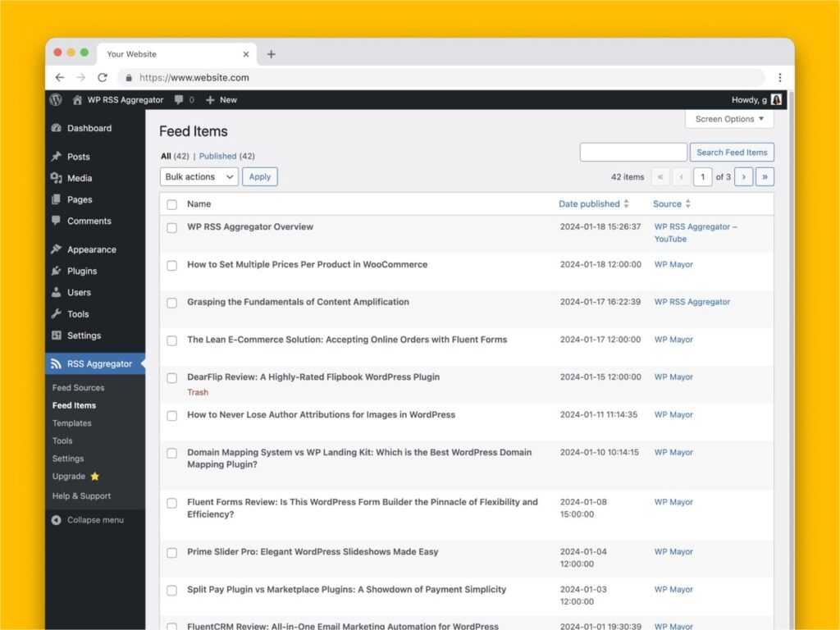The width and height of the screenshot is (840, 630).
Task: Click the pagination page number field
Action: point(703,176)
